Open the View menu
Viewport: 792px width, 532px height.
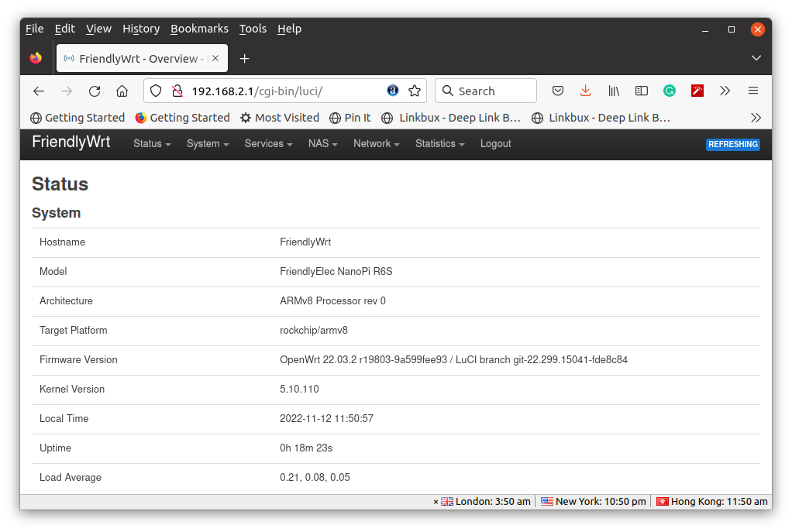click(x=98, y=29)
